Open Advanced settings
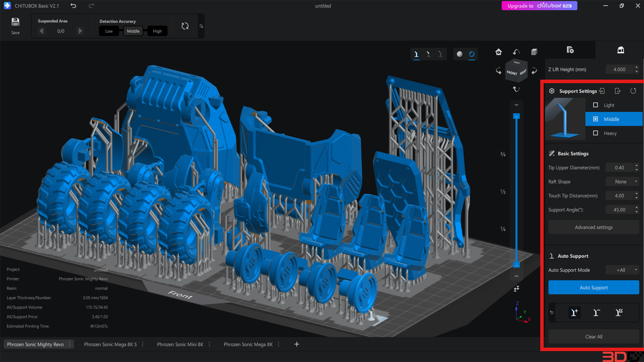The image size is (644, 362). [594, 227]
